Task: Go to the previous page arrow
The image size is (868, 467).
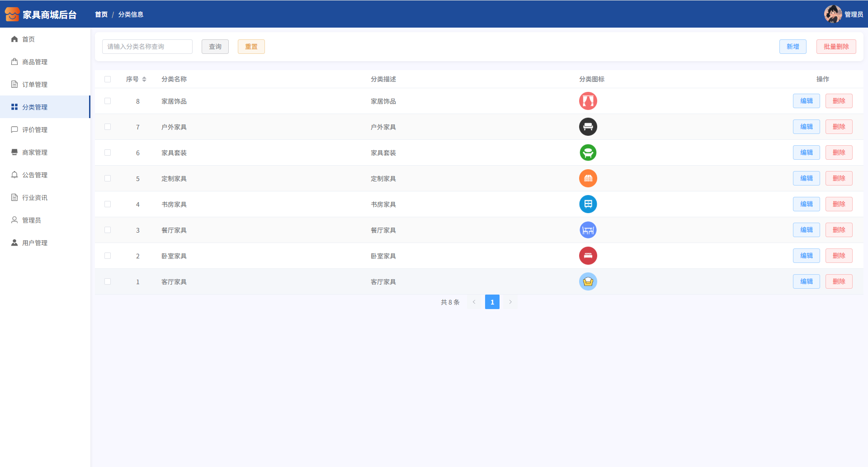Action: [x=474, y=302]
